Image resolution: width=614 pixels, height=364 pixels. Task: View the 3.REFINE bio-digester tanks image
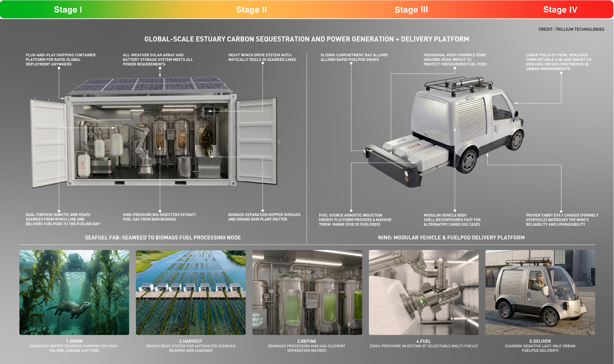(307, 292)
